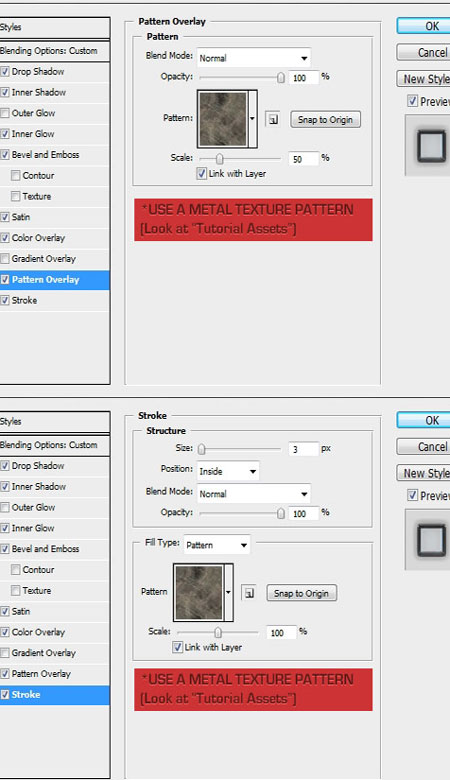Click style preview thumbnail in Pattern Overlay dialog
The width and height of the screenshot is (450, 780).
click(x=431, y=146)
